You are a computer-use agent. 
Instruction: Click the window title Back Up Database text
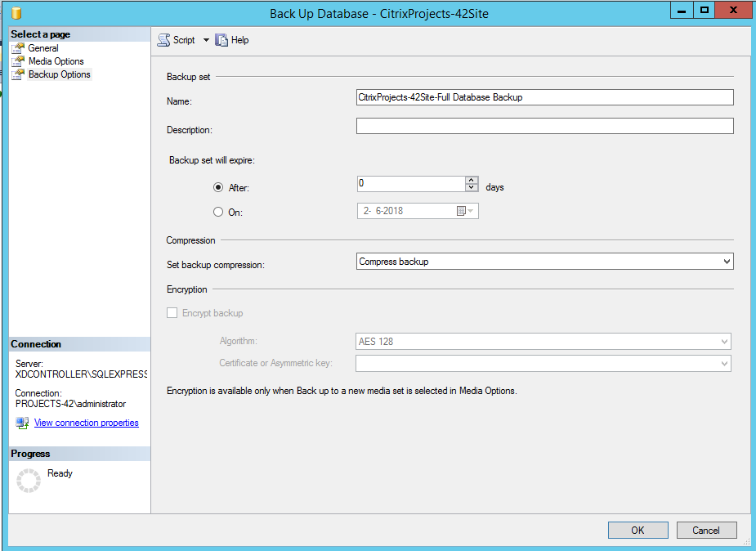[x=379, y=14]
